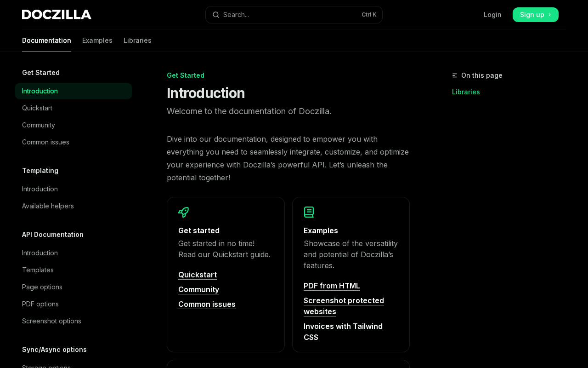Open Common issues in the sidebar
The image size is (588, 368).
pos(45,142)
